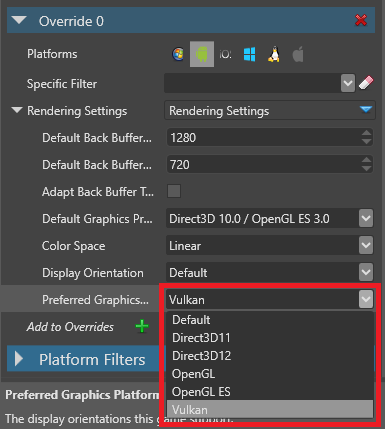Select the Windows 10 platform icon
The height and width of the screenshot is (429, 385).
point(249,54)
